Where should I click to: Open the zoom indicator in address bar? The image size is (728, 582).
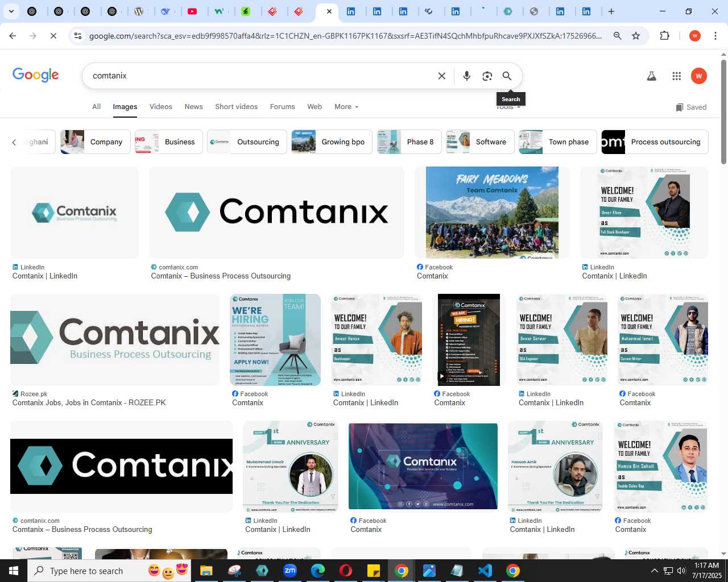click(x=617, y=36)
